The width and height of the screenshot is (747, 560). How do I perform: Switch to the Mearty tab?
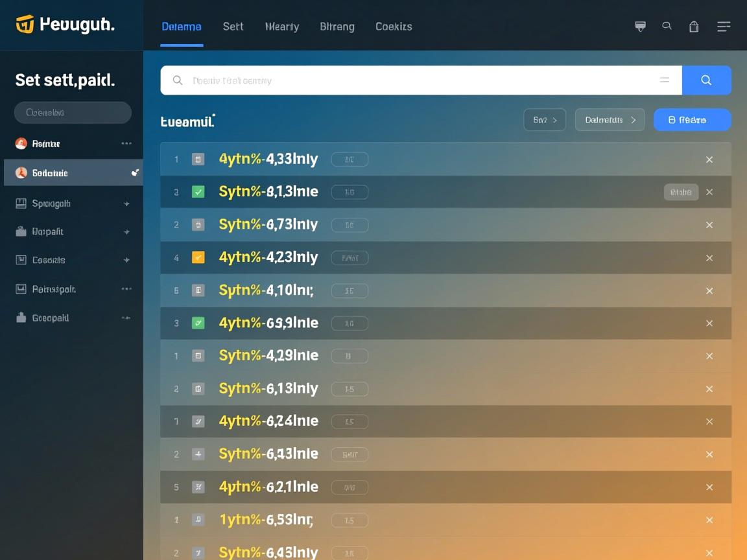coord(282,27)
